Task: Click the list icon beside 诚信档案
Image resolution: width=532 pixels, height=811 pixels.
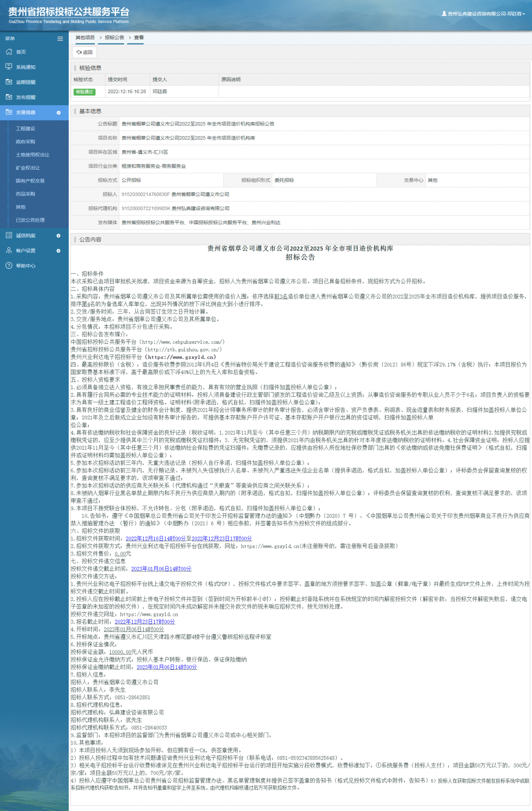Action: [9, 235]
